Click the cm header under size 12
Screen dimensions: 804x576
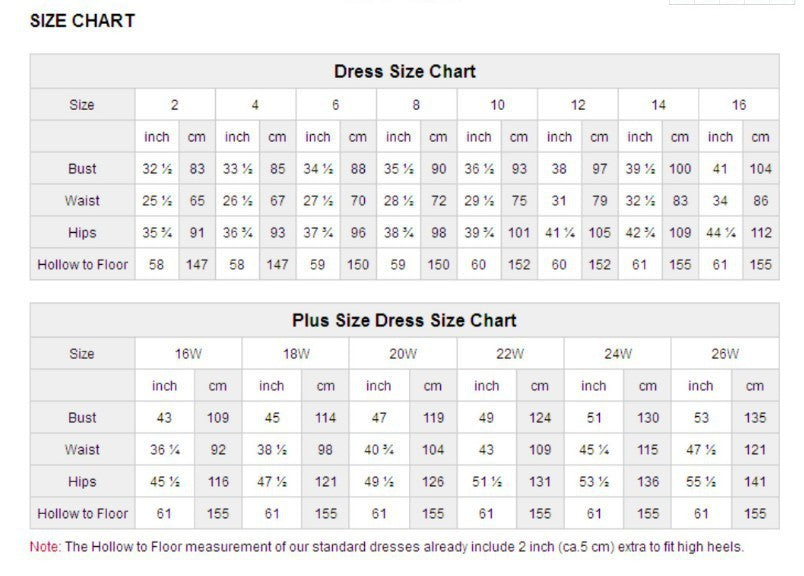[600, 136]
